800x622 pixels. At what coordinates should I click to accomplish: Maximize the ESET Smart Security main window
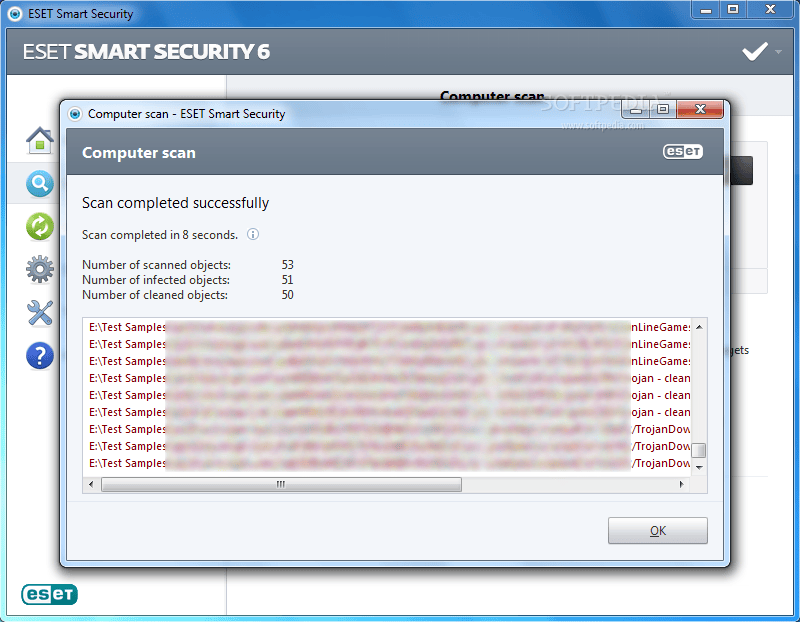733,9
